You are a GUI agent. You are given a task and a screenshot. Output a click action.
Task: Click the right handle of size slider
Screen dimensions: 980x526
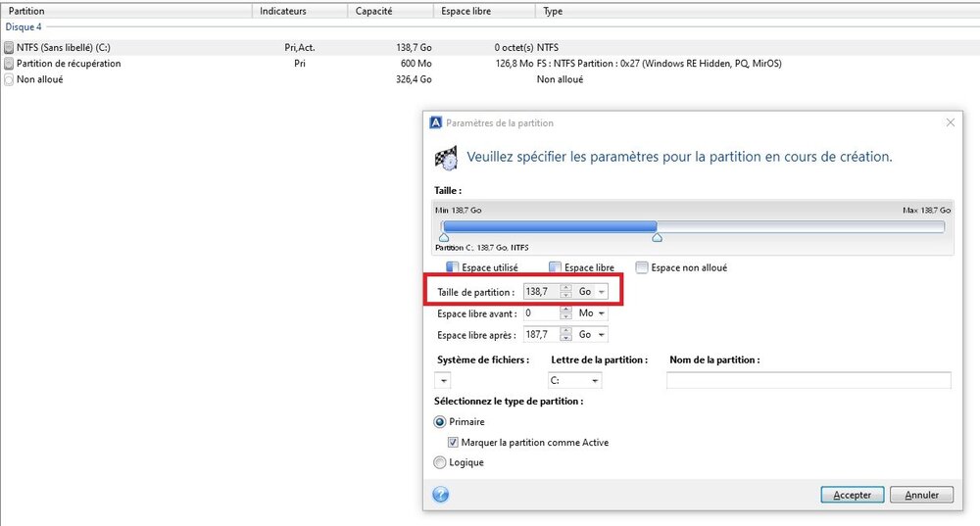(657, 237)
